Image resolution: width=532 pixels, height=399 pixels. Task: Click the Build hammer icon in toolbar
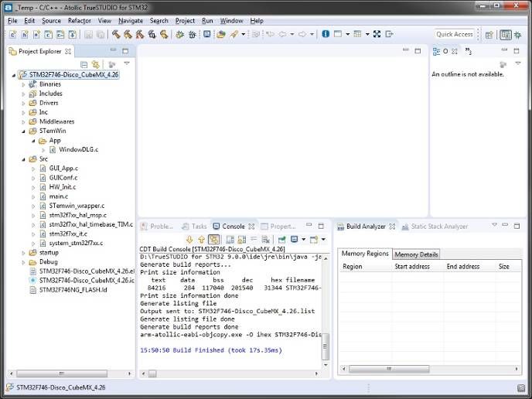point(116,34)
